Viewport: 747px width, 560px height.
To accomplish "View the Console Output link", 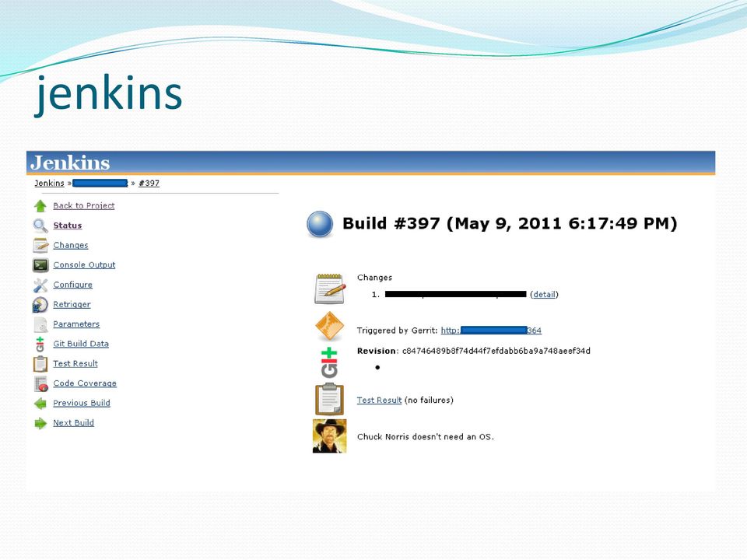I will pos(84,264).
